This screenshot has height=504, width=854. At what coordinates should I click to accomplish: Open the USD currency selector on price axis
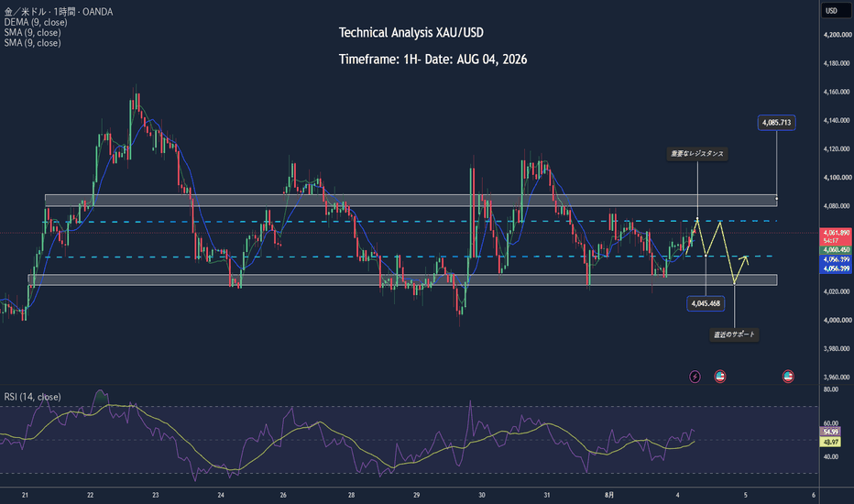pos(835,11)
